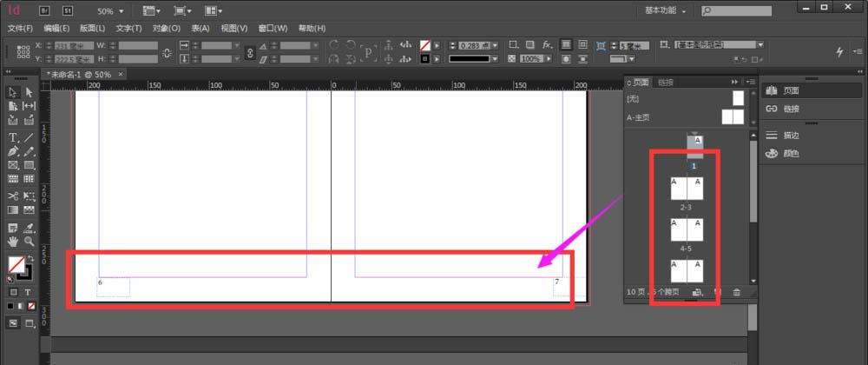
Task: Select the Content Placer tool
Action: pyautogui.click(x=30, y=120)
